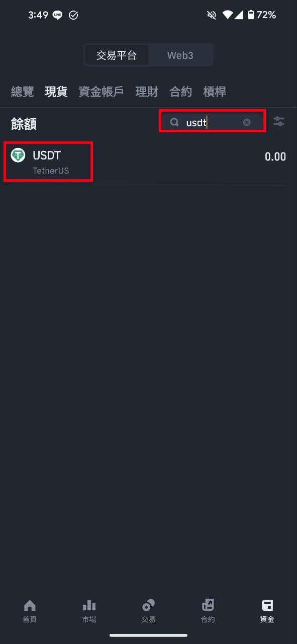This screenshot has width=297, height=644.
Task: Open the 理財 tab
Action: (147, 92)
